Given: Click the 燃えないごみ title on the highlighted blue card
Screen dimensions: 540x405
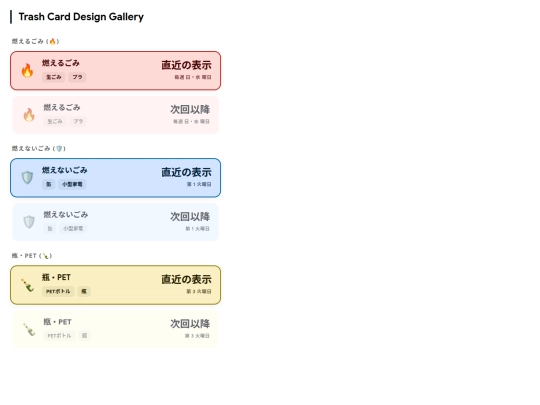Looking at the screenshot, I should pos(65,170).
